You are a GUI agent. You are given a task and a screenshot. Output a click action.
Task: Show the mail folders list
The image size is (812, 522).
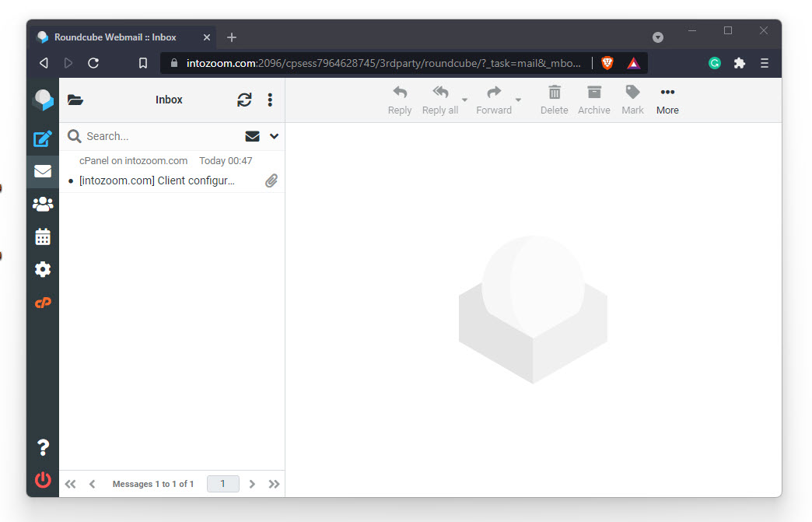pyautogui.click(x=75, y=100)
